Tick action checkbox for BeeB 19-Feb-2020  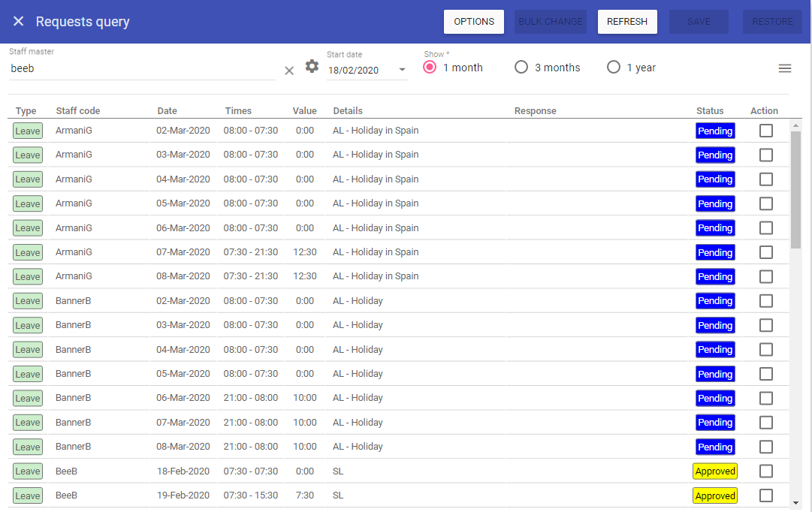765,495
